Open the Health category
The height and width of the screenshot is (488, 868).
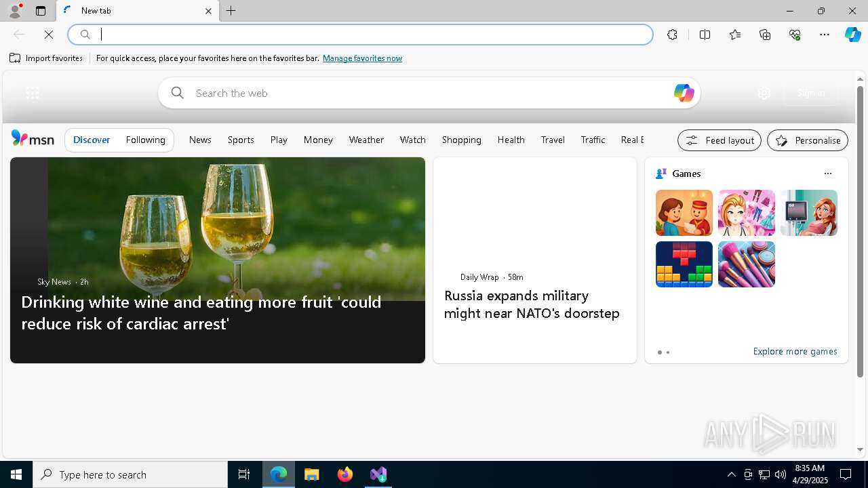click(x=511, y=140)
